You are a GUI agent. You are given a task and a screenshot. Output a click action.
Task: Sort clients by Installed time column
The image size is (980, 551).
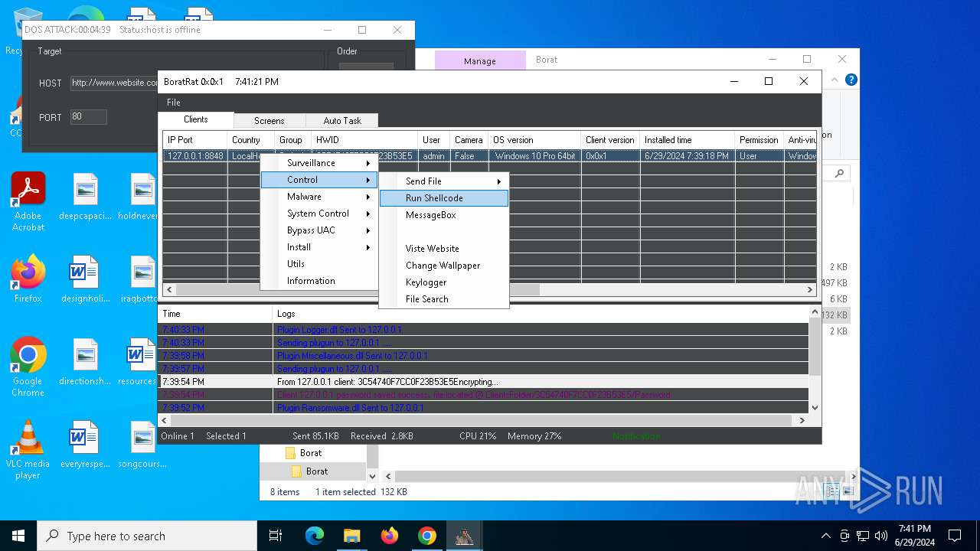(x=687, y=140)
